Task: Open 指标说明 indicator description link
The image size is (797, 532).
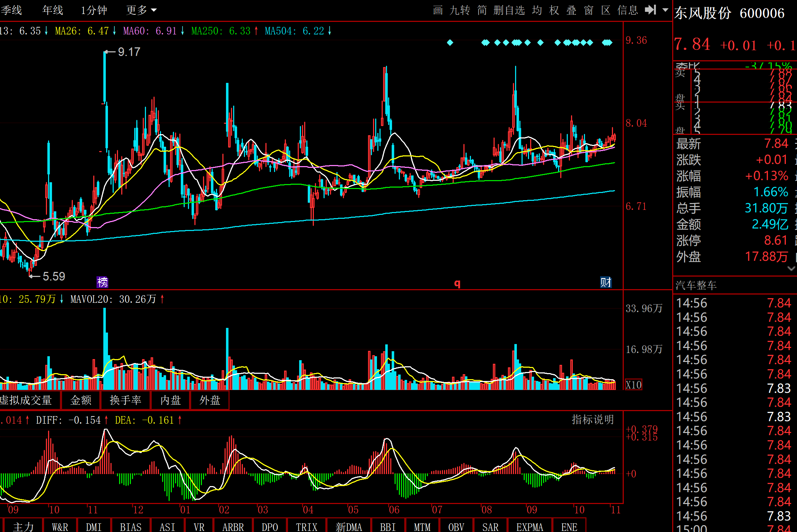Action: 593,419
